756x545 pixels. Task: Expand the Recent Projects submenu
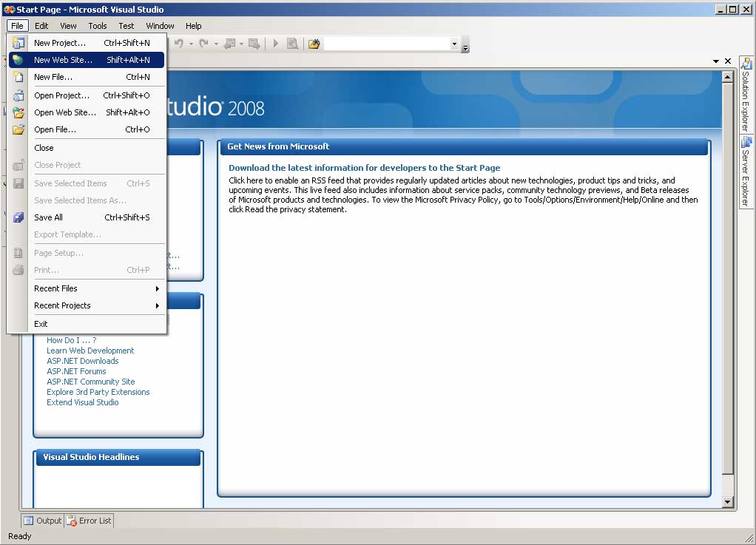pyautogui.click(x=87, y=305)
